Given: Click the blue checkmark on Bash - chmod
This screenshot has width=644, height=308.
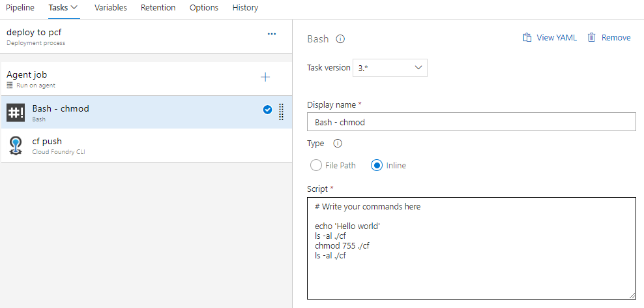Looking at the screenshot, I should (x=267, y=110).
